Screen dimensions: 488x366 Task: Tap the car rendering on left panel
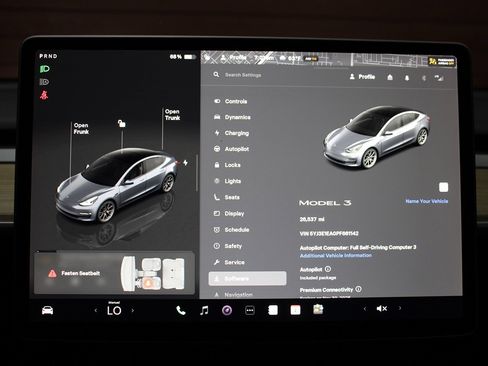[x=117, y=186]
